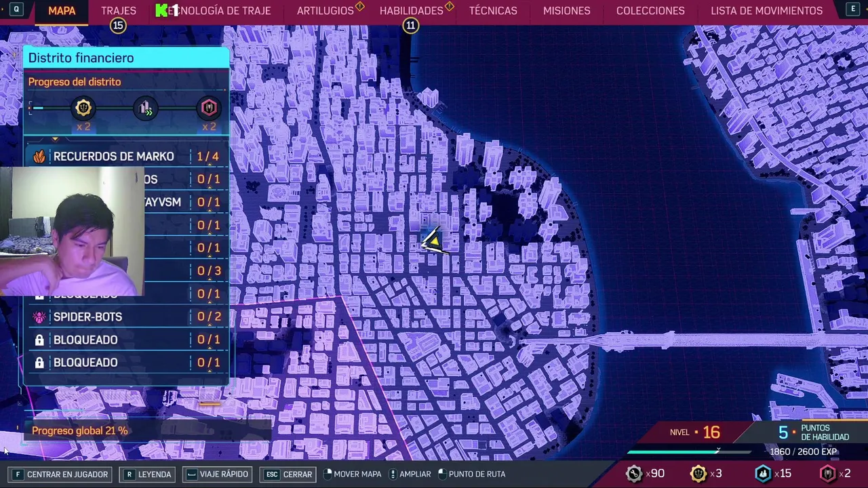Switch to the COLECCIONES tab

pyautogui.click(x=650, y=11)
